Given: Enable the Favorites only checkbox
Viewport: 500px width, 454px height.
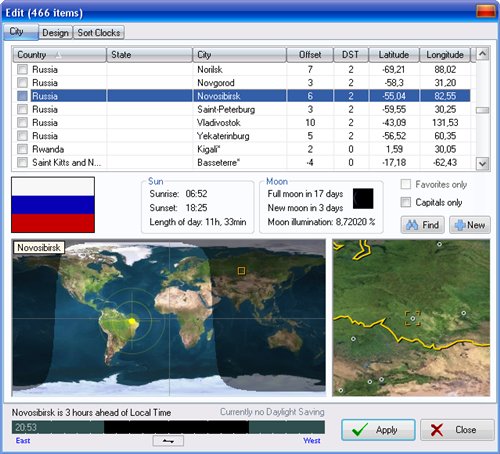Looking at the screenshot, I should 405,184.
